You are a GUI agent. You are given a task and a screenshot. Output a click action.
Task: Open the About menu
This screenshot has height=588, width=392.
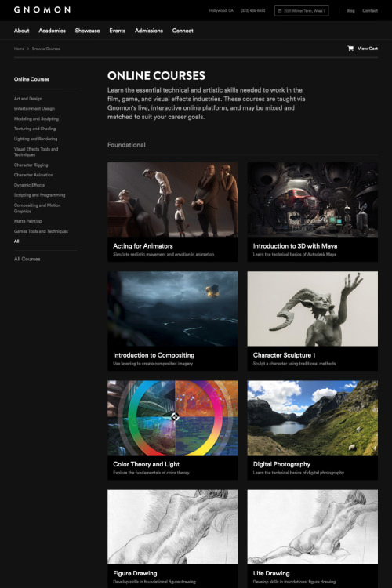click(x=21, y=31)
